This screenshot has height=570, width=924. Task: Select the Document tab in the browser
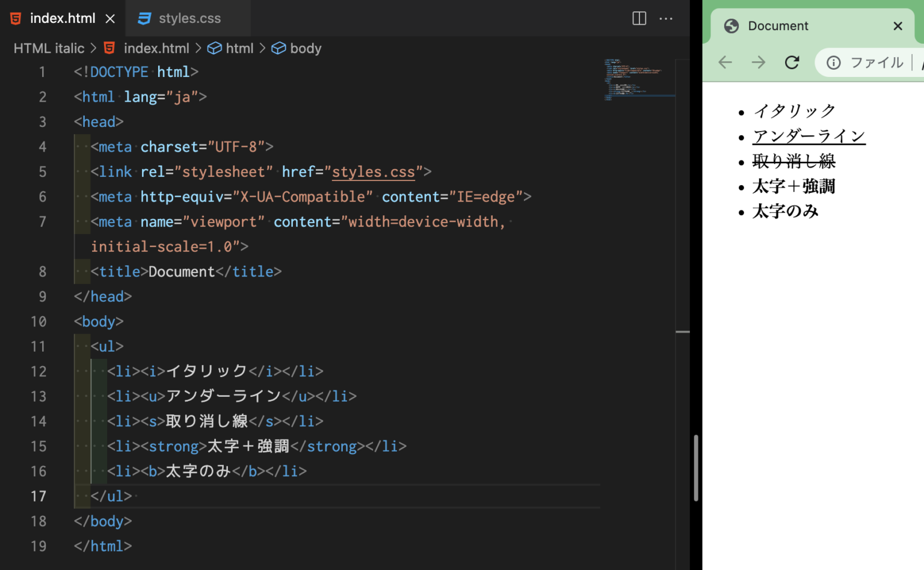tap(778, 26)
